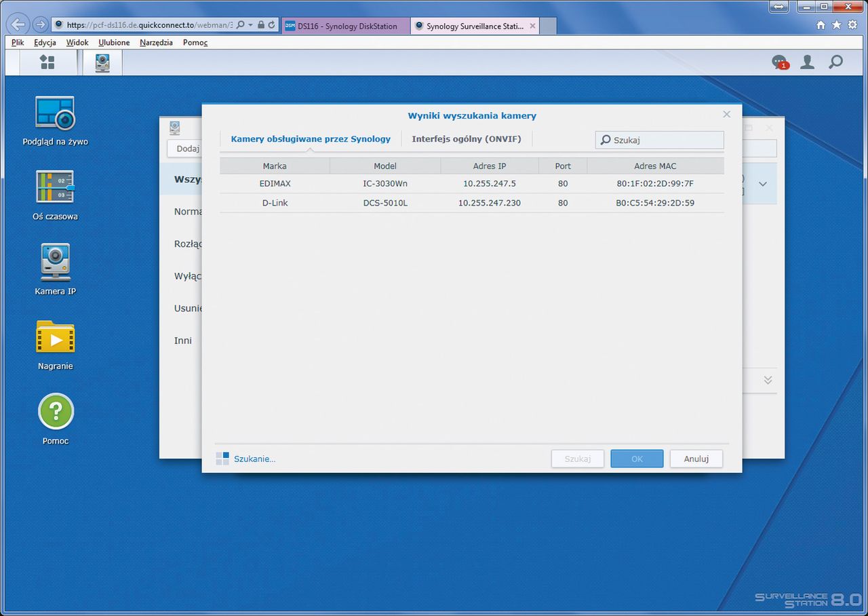Screen dimensions: 868x616
Task: Sort by Adres MAC column header
Action: pyautogui.click(x=655, y=166)
